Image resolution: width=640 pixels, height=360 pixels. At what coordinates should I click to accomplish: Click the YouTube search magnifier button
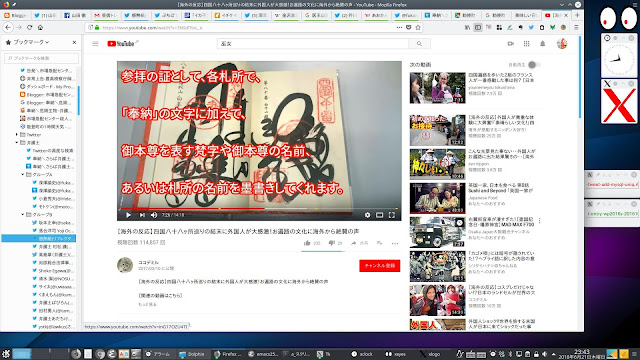[419, 44]
